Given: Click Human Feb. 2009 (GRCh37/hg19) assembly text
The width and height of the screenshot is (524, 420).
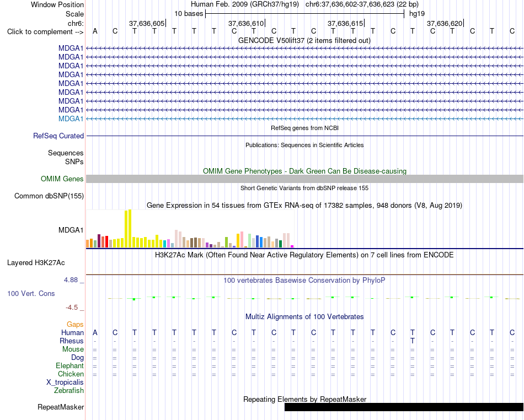Looking at the screenshot, I should [244, 4].
